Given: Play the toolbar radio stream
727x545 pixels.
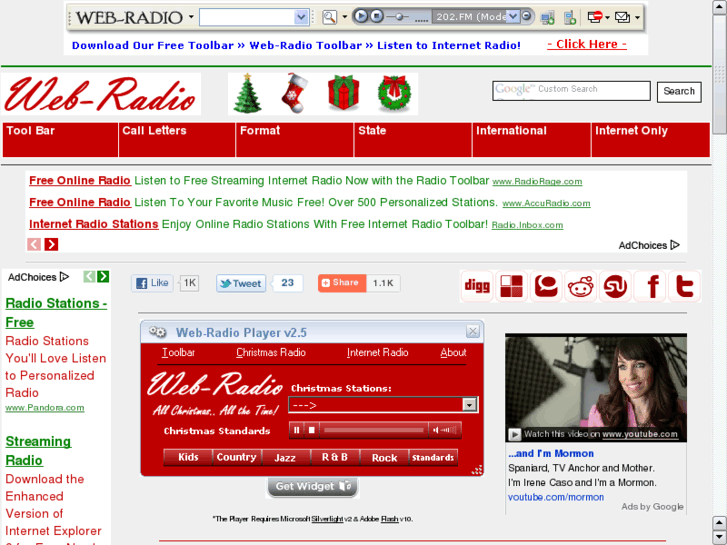Looking at the screenshot, I should pos(361,16).
